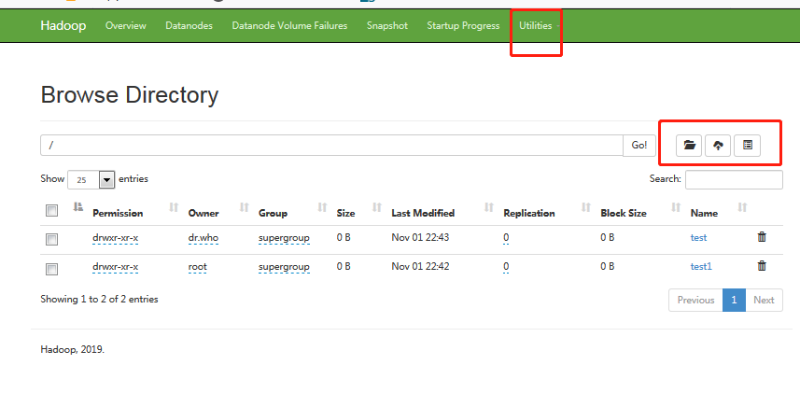
Task: Select page 1 in pagination
Action: click(734, 300)
